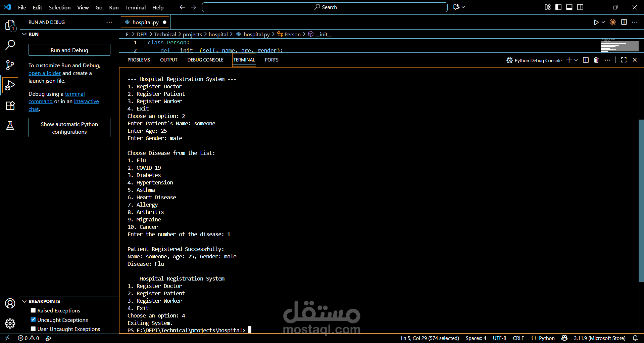Open the Extensions view

point(10,105)
